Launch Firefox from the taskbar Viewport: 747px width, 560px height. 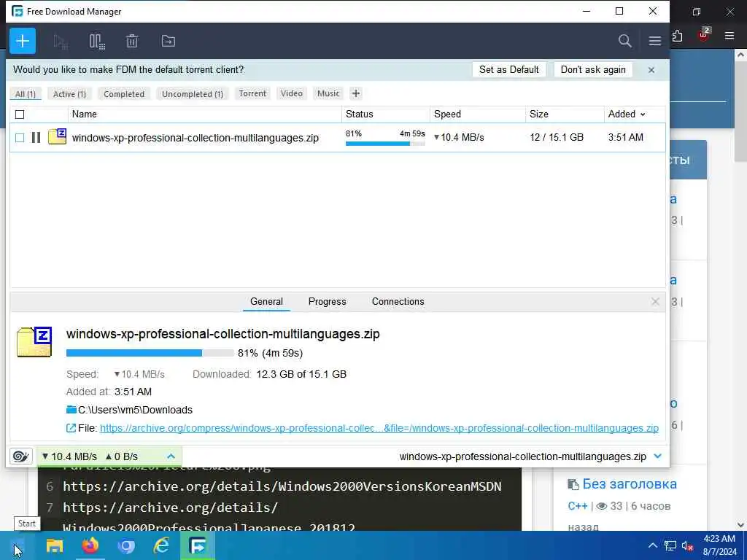90,545
